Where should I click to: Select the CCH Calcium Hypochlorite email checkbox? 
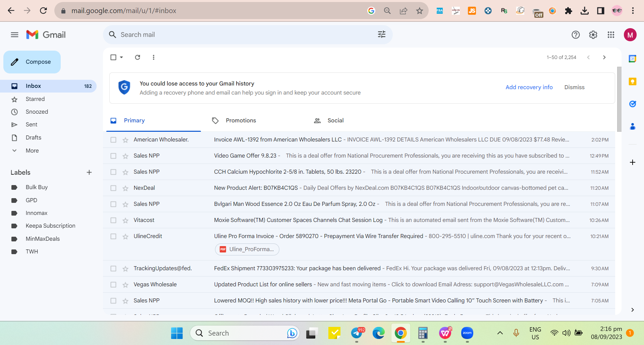click(x=113, y=172)
